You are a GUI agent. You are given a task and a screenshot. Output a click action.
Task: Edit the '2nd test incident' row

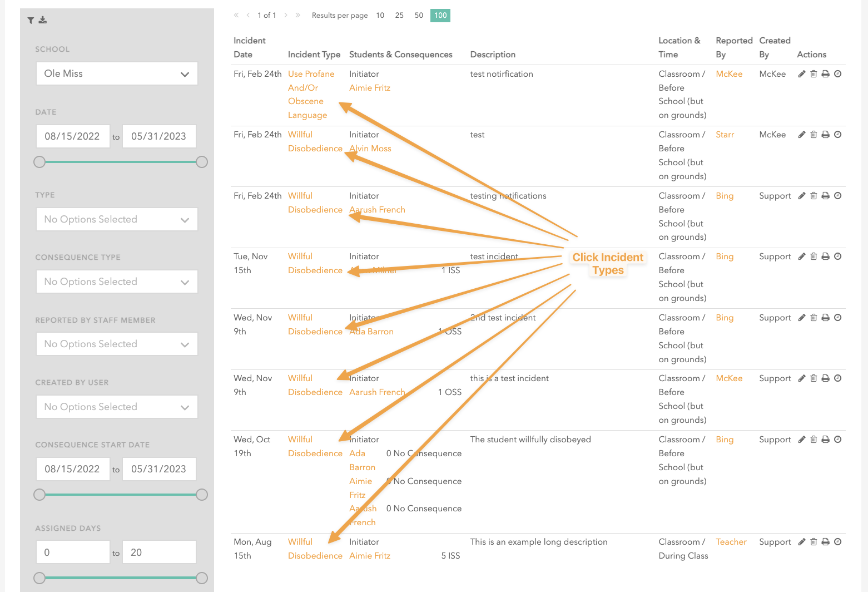point(801,318)
